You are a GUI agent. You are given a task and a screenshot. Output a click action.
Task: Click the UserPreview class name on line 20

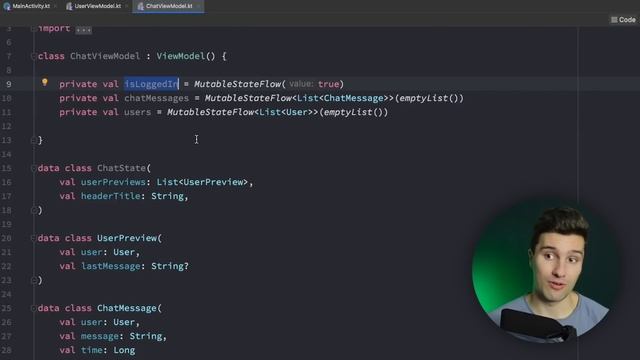[x=127, y=238]
